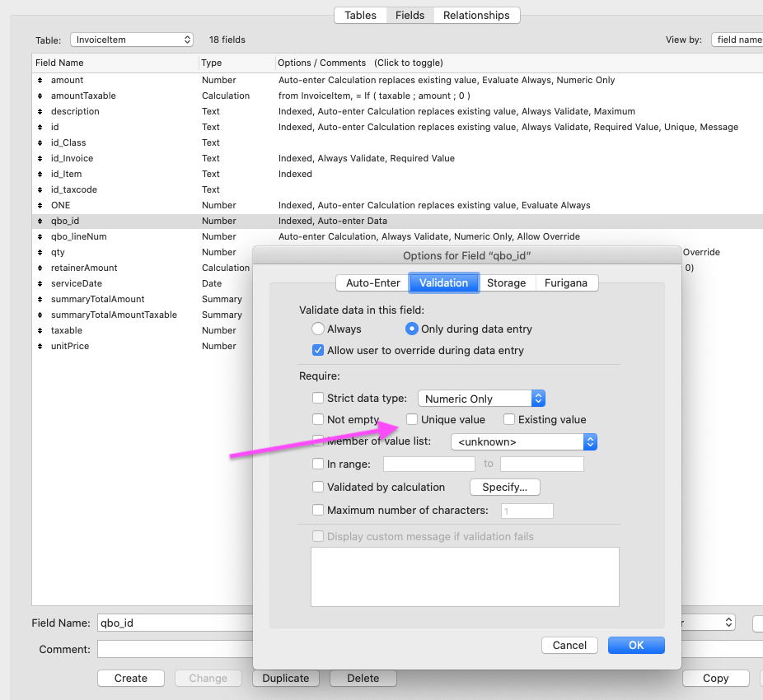Confirm field options with OK
Image resolution: width=763 pixels, height=700 pixels.
(x=636, y=646)
